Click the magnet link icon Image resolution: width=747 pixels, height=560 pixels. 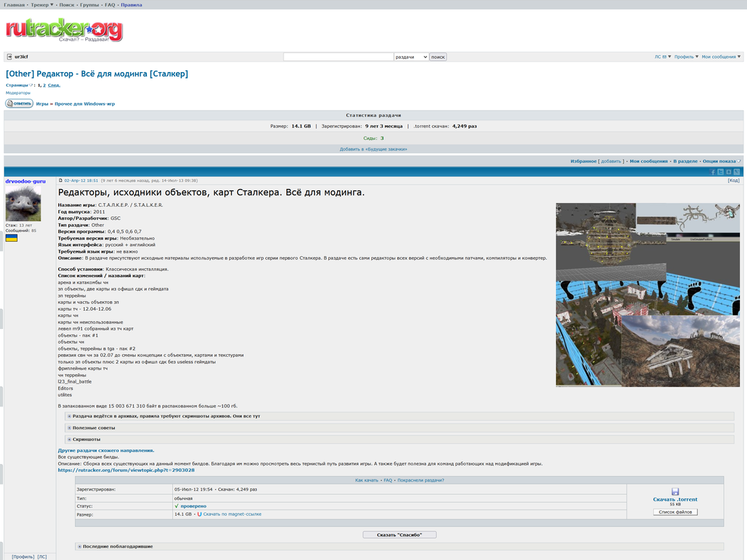tap(200, 514)
